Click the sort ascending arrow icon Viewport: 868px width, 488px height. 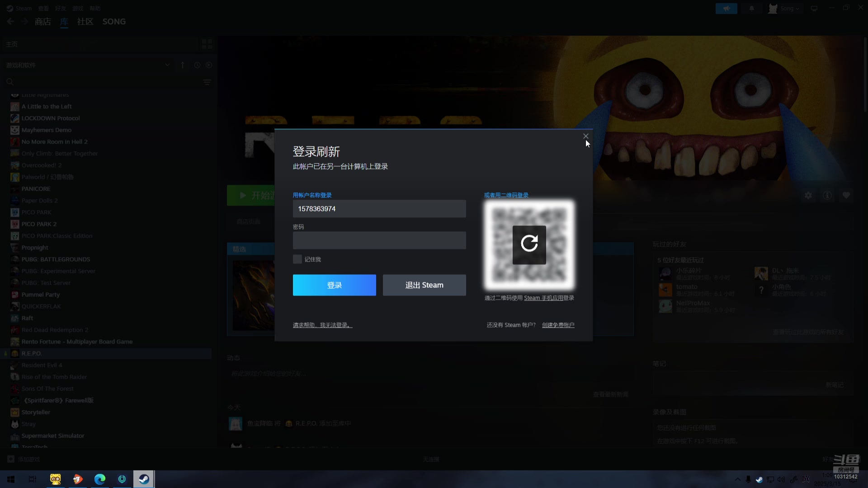pos(183,65)
